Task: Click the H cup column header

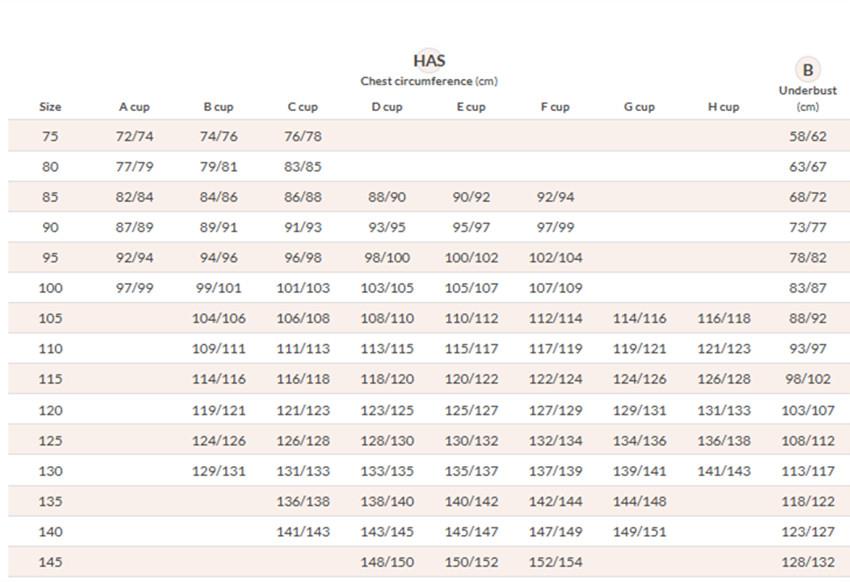Action: click(x=723, y=107)
